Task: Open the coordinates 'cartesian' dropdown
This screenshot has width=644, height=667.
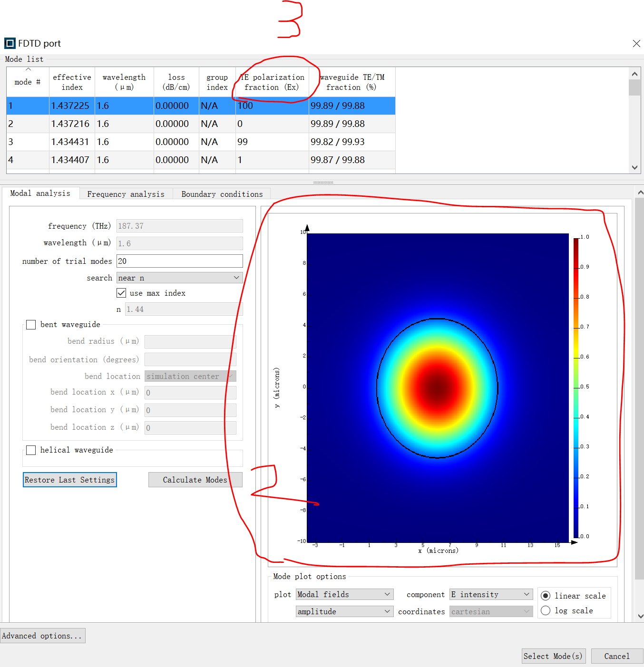Action: (491, 611)
